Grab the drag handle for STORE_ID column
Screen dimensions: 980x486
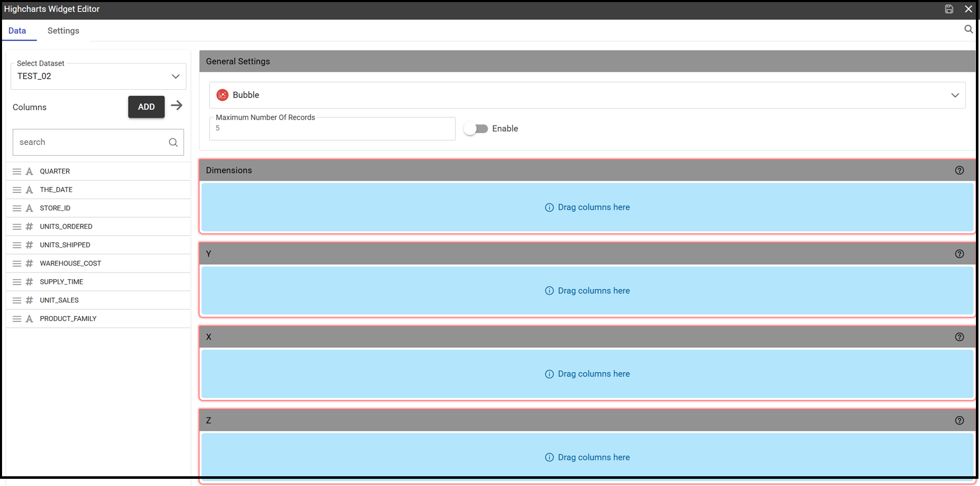(17, 208)
